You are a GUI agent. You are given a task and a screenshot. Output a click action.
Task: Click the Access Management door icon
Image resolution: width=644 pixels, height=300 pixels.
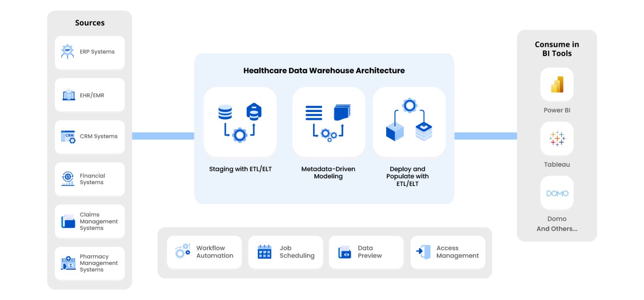[423, 252]
